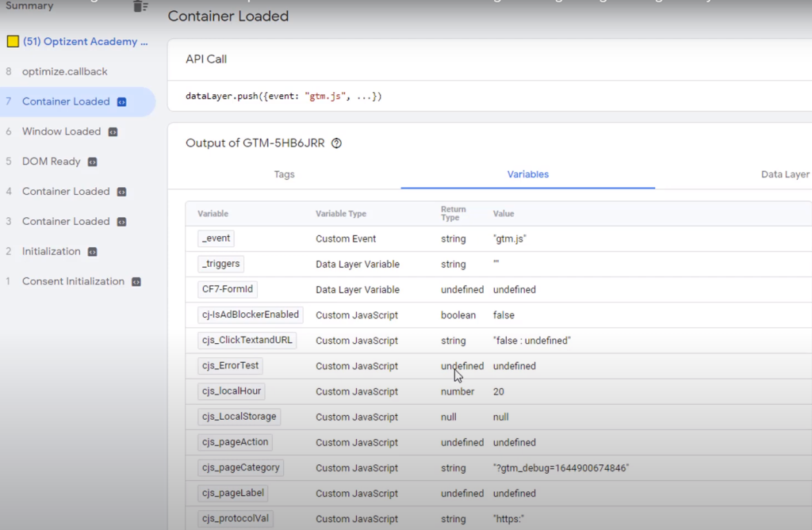Click the dataLayer.push API call code

click(x=283, y=97)
